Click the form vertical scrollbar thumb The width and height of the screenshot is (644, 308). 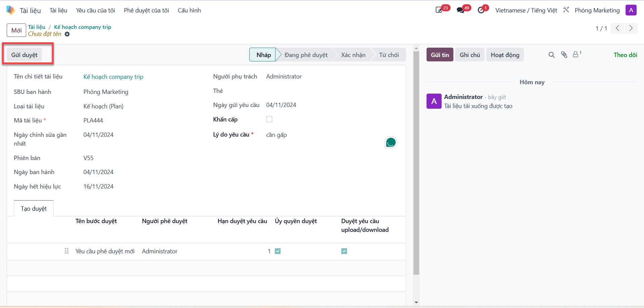tap(416, 163)
